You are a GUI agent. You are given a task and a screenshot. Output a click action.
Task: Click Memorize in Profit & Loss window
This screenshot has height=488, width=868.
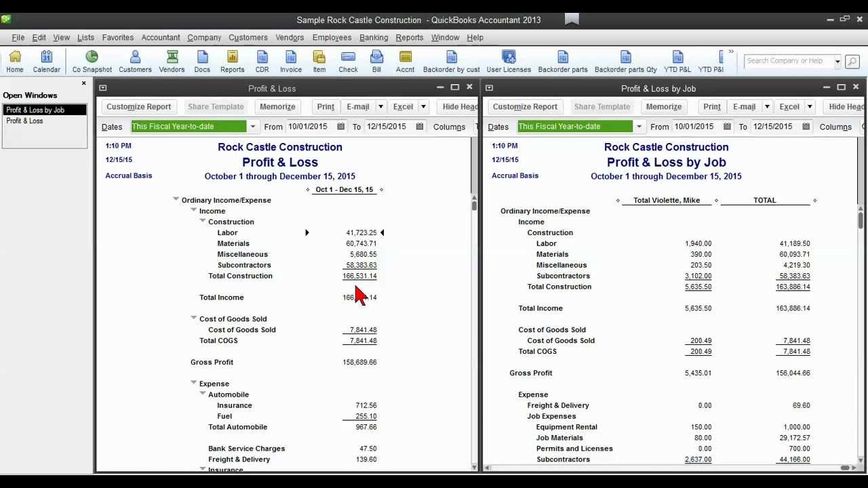[x=277, y=106]
